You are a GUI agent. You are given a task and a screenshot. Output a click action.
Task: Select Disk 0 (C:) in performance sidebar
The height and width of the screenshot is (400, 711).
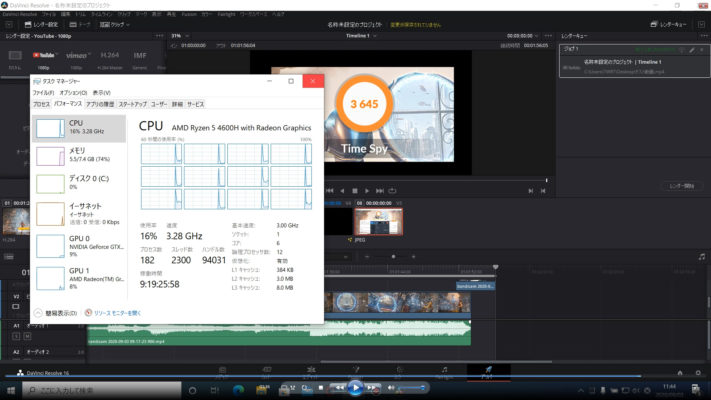(x=79, y=183)
